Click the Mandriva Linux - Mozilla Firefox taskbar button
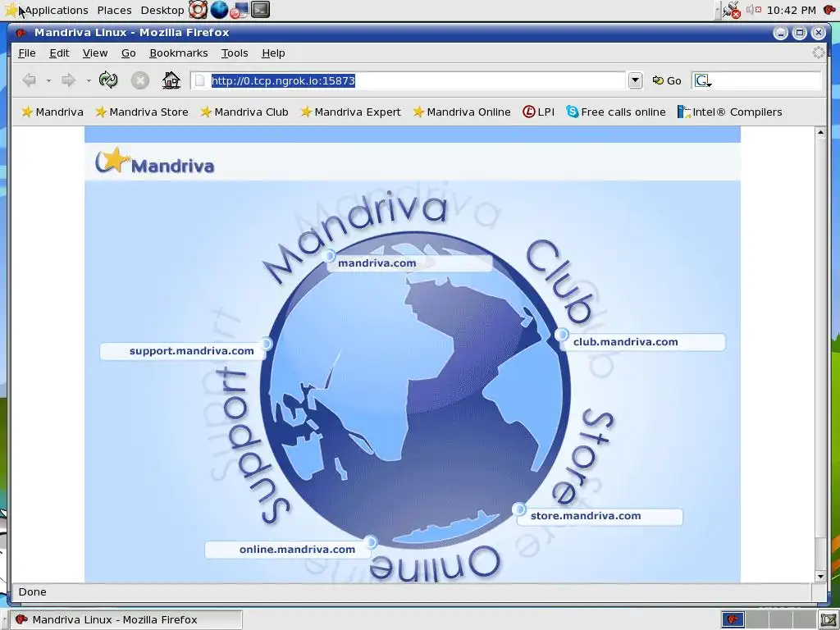The width and height of the screenshot is (840, 630). pos(127,620)
